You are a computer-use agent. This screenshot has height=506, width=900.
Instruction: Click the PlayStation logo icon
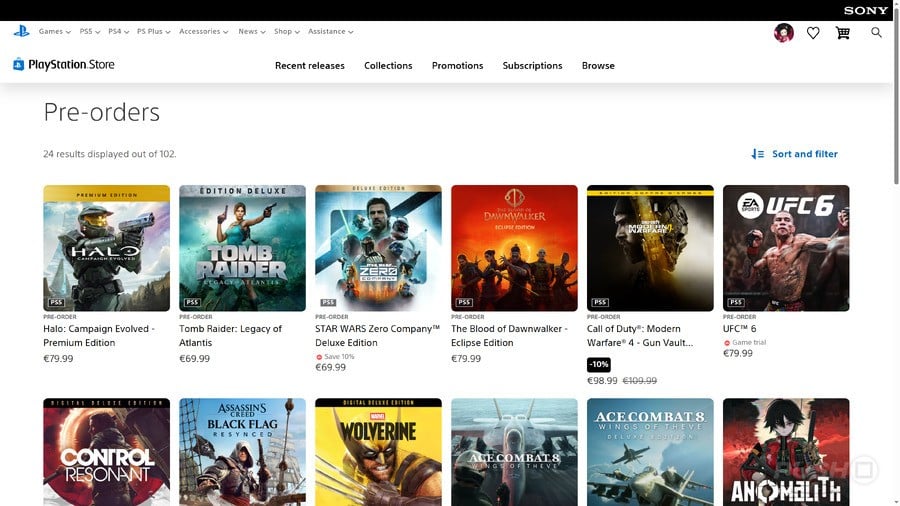(x=21, y=32)
